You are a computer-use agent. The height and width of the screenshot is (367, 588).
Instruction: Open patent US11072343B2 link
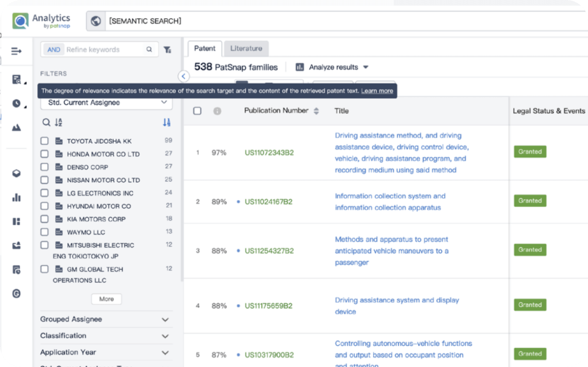point(269,153)
